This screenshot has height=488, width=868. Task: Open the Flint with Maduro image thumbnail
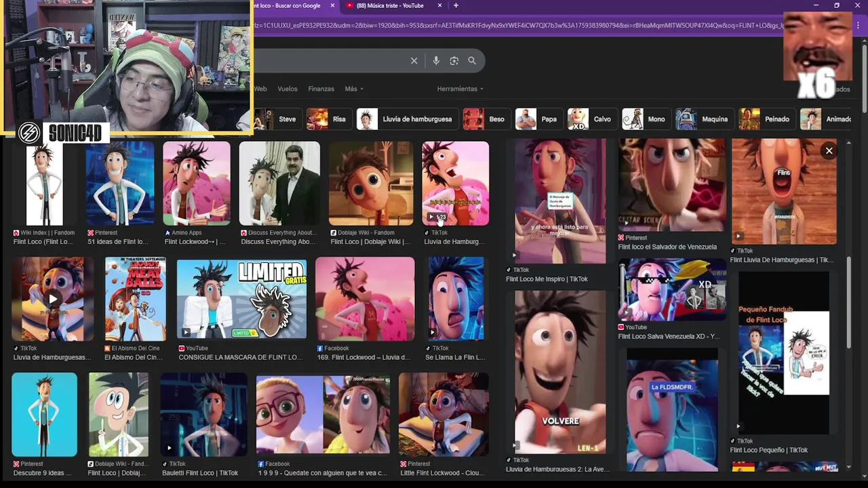click(279, 183)
